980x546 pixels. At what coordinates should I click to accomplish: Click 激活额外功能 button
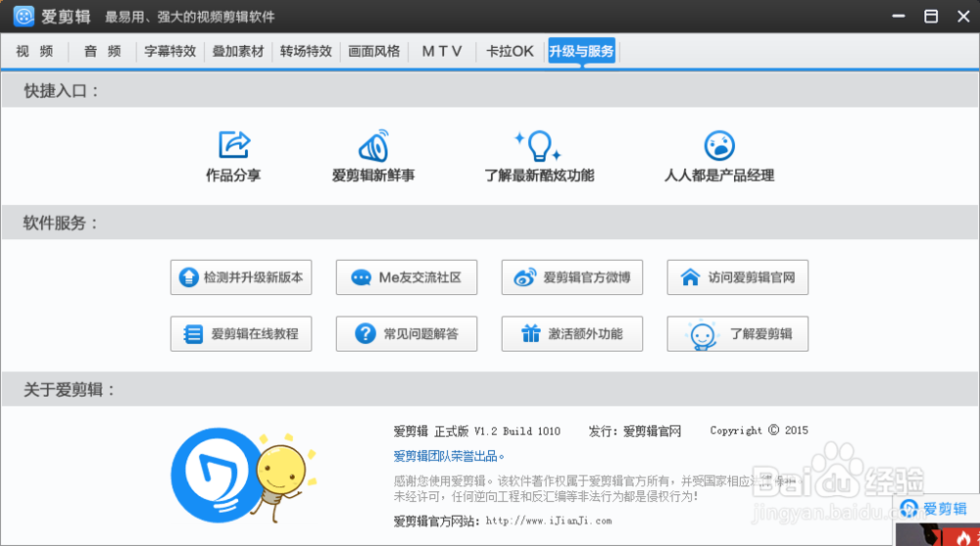[x=572, y=334]
